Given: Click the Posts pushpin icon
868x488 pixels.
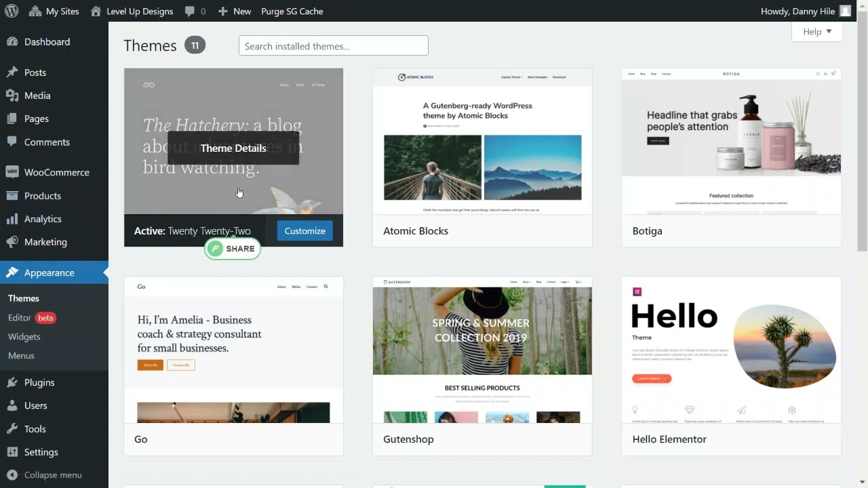Looking at the screenshot, I should 12,73.
